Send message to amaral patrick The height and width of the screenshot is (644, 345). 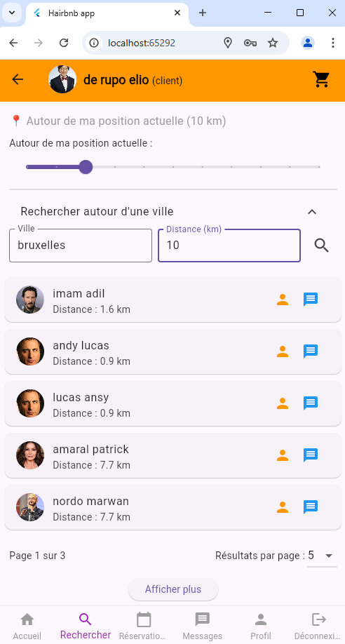pos(311,455)
